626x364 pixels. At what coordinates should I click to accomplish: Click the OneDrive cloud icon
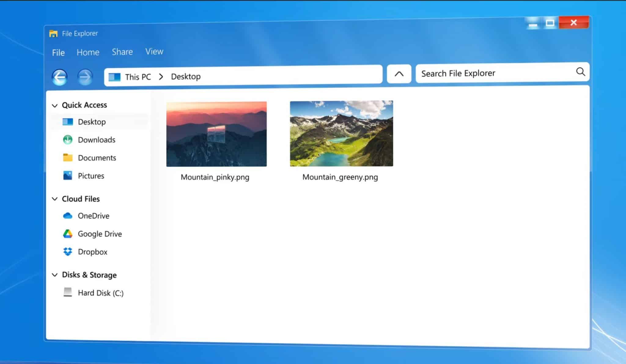coord(68,215)
